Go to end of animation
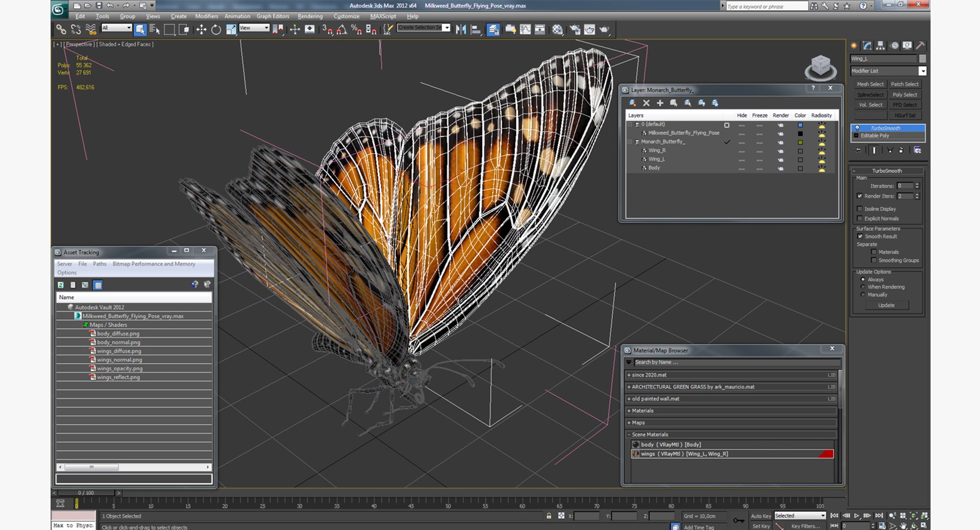This screenshot has height=530, width=980. pos(879,516)
